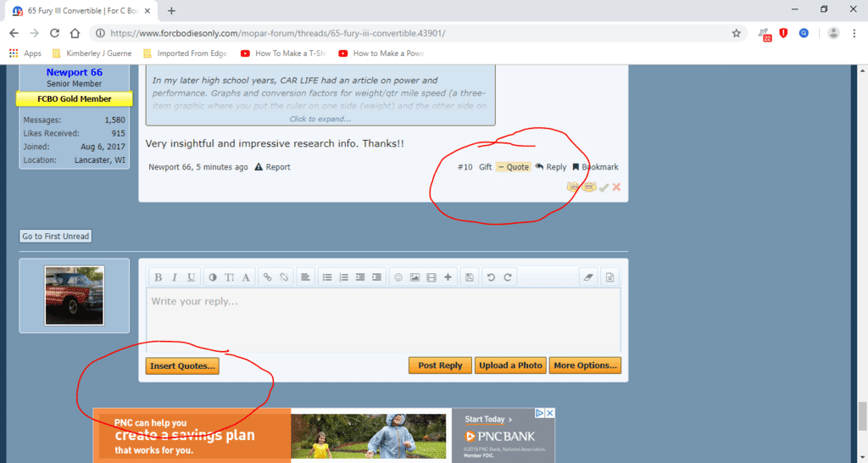Undo the last edit in reply editor
This screenshot has height=463, width=868.
491,277
